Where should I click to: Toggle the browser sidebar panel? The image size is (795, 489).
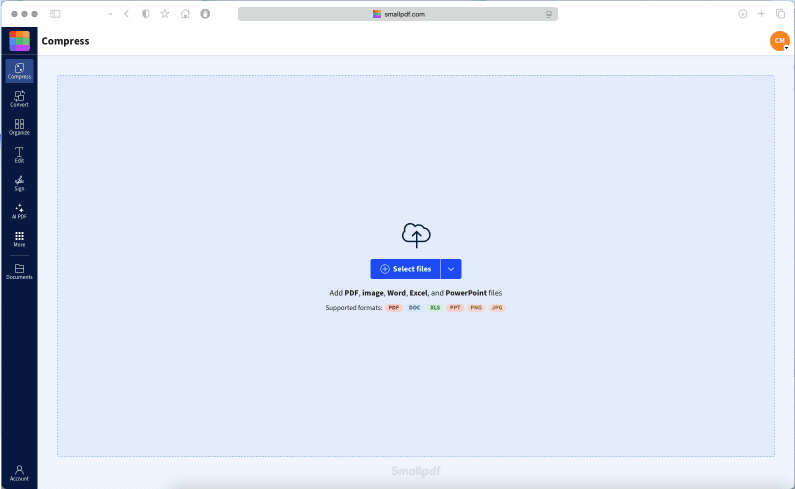pos(55,14)
